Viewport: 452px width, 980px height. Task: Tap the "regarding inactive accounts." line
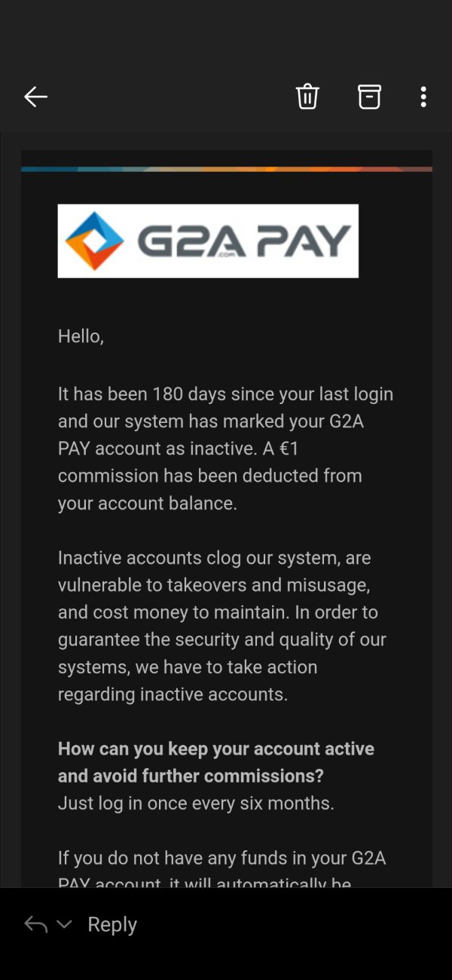coord(173,694)
